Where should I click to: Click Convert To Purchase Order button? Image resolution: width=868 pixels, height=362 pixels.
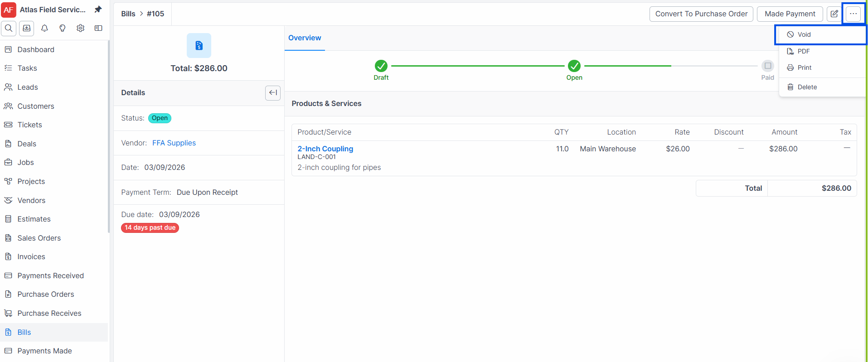(701, 14)
